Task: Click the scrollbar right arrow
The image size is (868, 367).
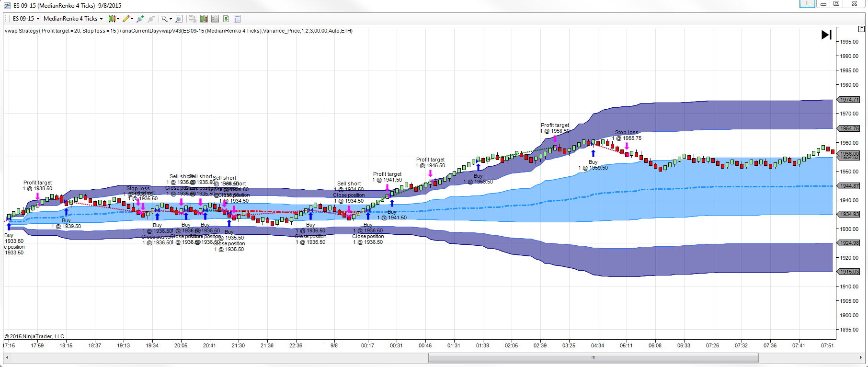Action: [x=861, y=357]
